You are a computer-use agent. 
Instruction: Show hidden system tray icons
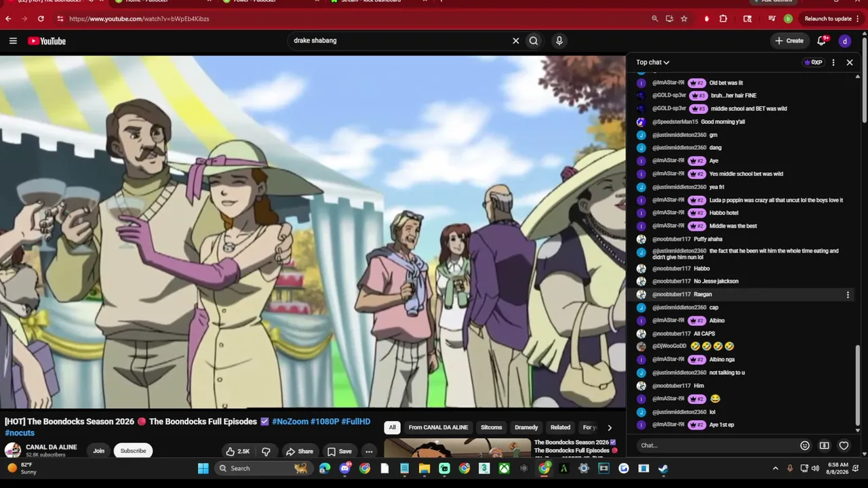776,468
